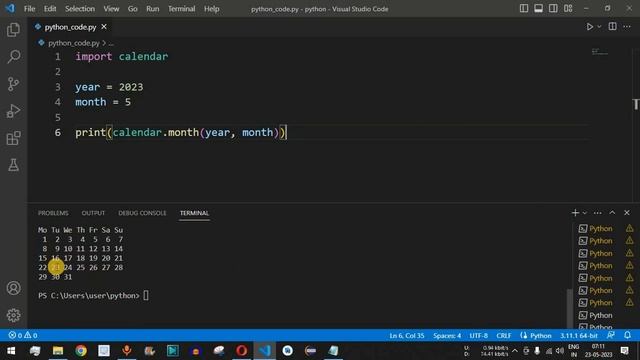Open errors and warnings count in status bar
This screenshot has height=360, width=640.
click(23, 335)
